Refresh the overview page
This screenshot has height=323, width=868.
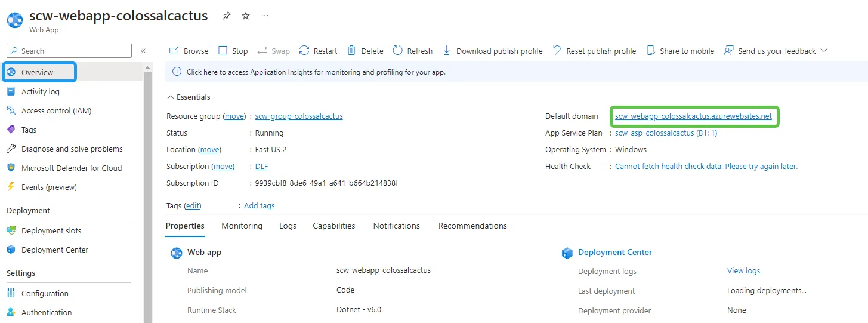(412, 51)
